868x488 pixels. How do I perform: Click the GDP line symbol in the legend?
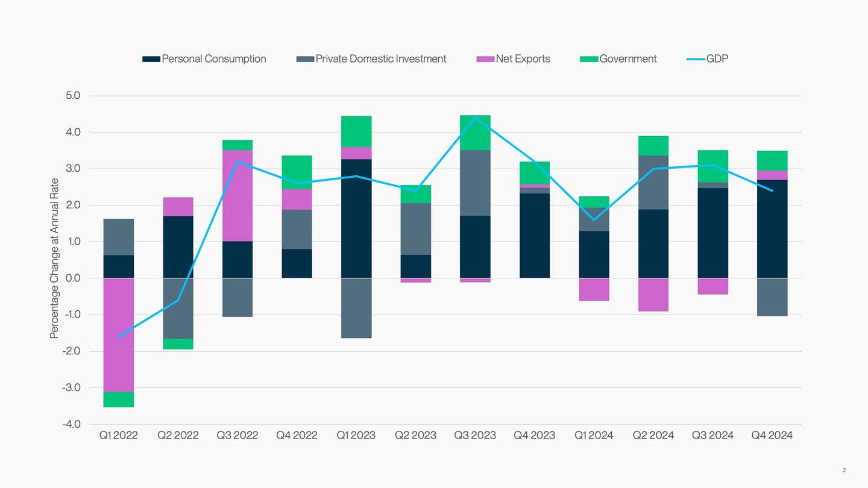[696, 58]
